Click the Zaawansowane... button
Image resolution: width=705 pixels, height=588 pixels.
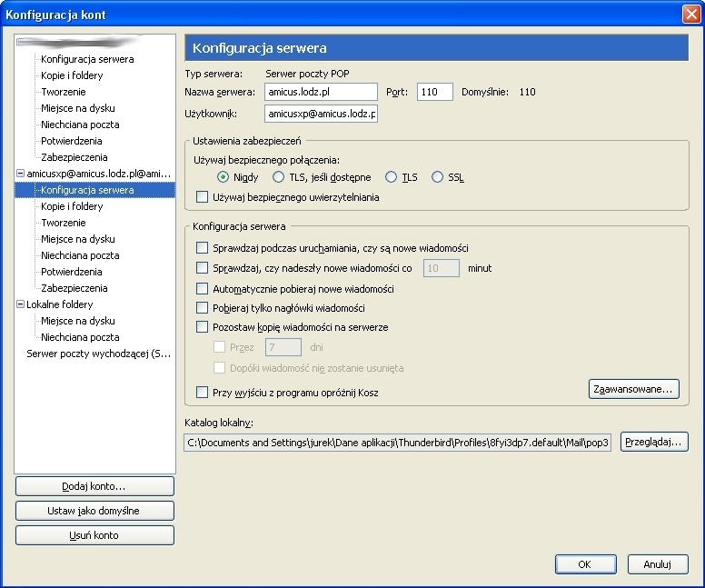tap(633, 389)
